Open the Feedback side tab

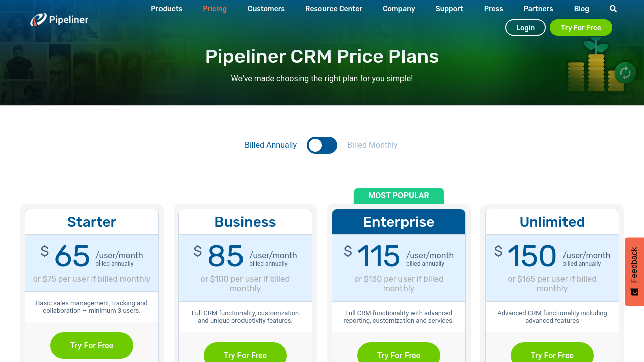click(634, 271)
